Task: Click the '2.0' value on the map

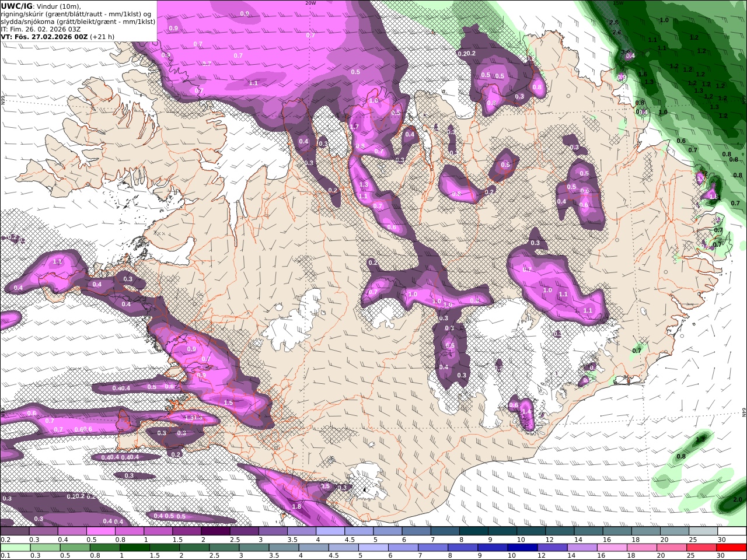Action: tap(737, 500)
